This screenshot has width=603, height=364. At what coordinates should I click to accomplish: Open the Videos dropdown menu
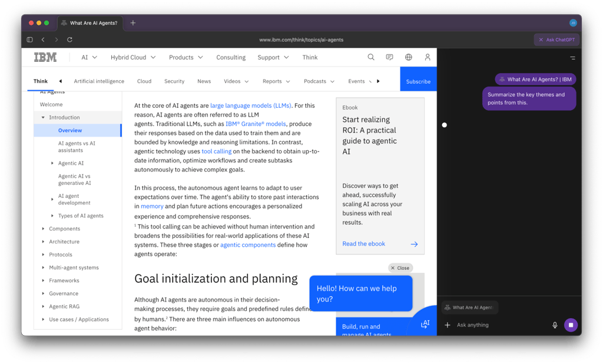point(236,81)
